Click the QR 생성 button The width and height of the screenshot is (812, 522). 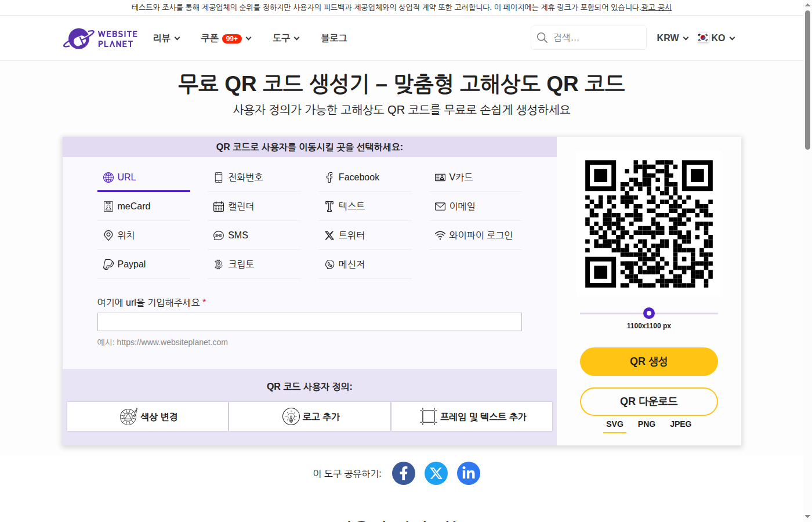(x=648, y=361)
